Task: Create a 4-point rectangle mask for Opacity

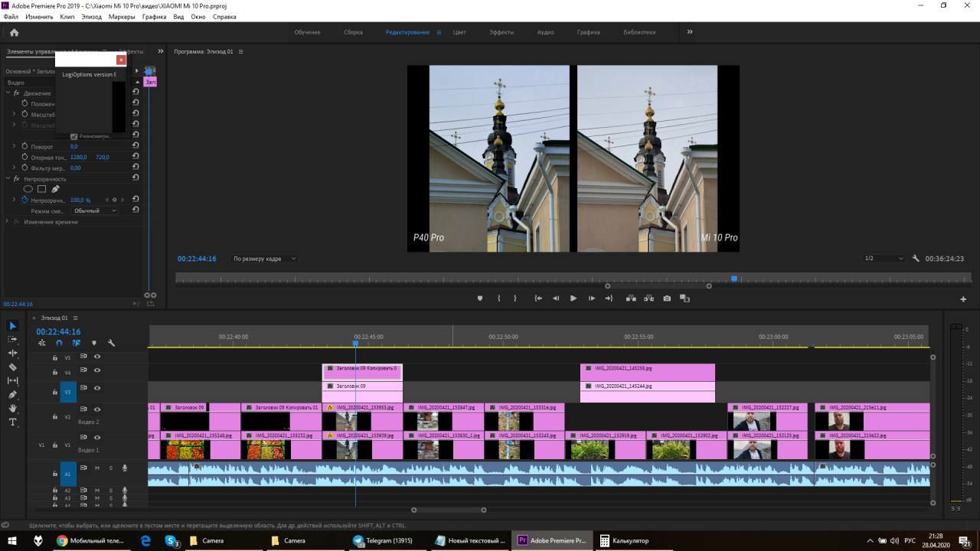Action: 42,189
